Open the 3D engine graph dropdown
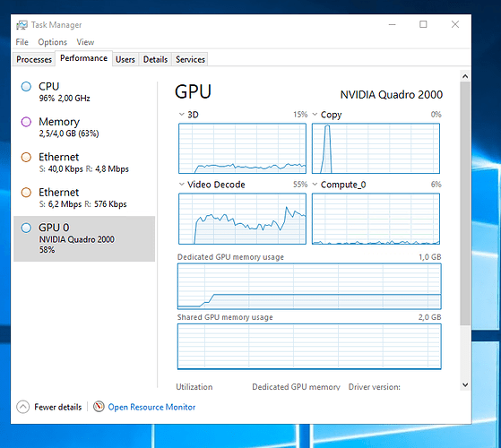This screenshot has height=448, width=501. click(x=181, y=115)
